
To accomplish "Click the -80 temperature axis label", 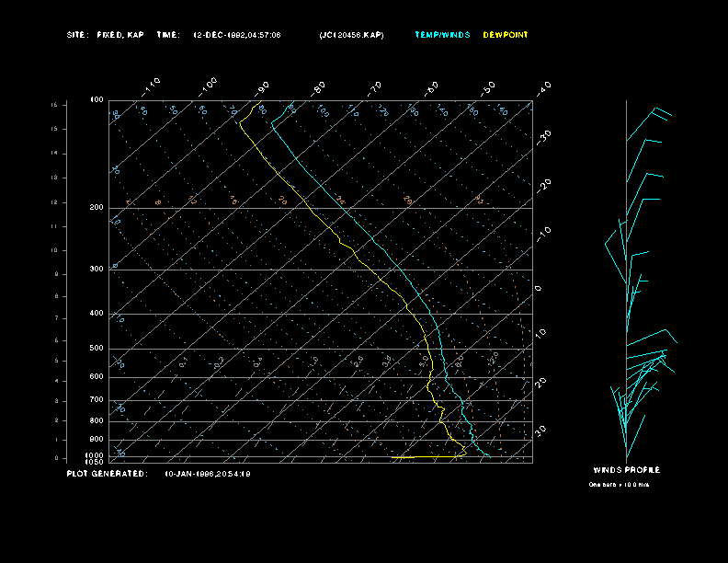I will [x=318, y=88].
